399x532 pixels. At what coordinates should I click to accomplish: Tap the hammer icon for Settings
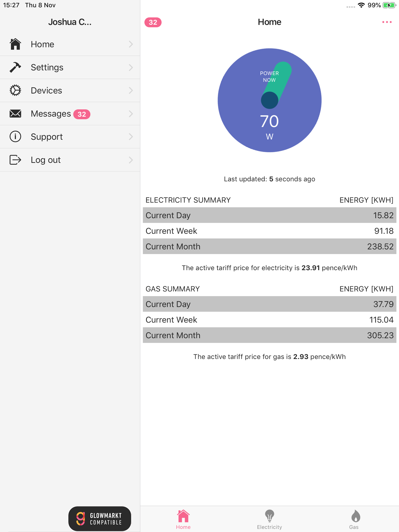[15, 67]
